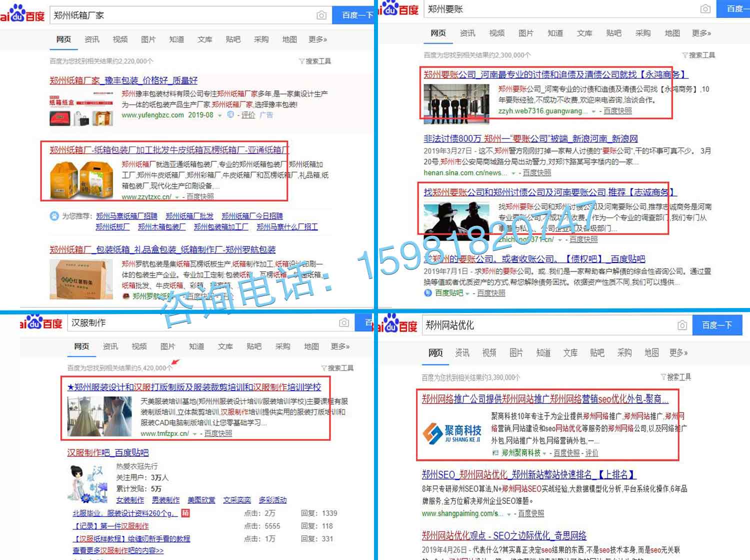
Task: Click the shield icon next to 评价 under yufengbzc.com
Action: click(x=230, y=115)
